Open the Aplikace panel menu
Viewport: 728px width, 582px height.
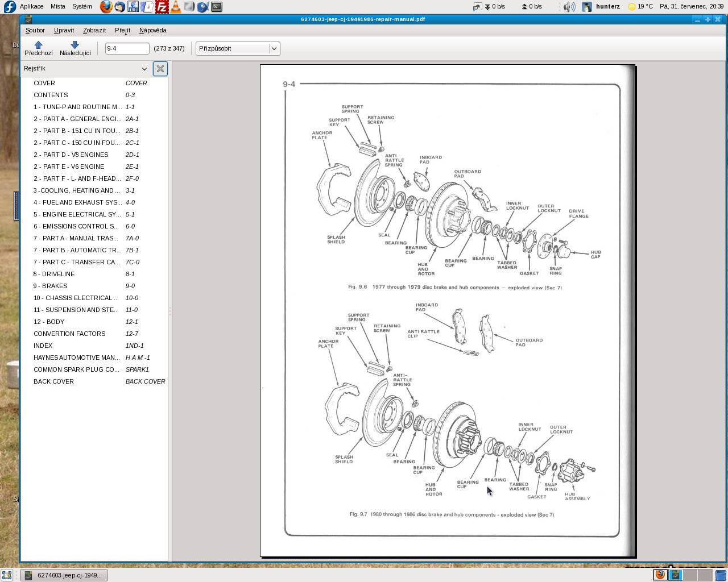tap(31, 7)
